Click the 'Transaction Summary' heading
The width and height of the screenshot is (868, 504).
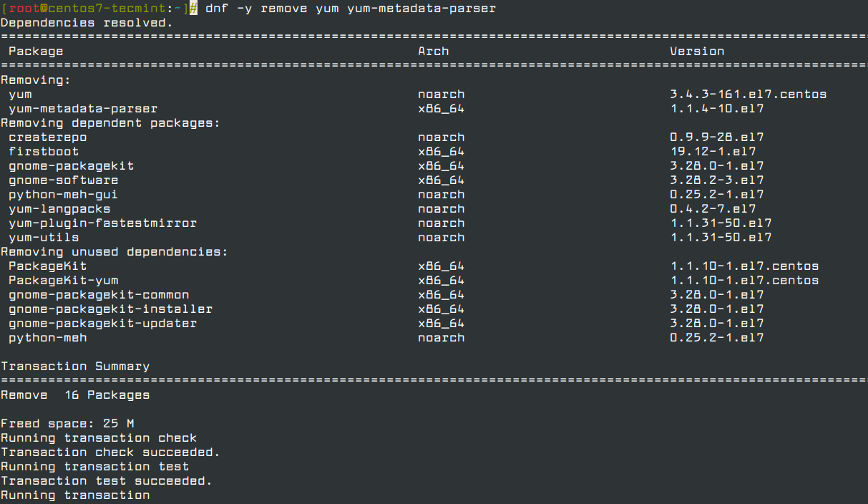coord(75,367)
